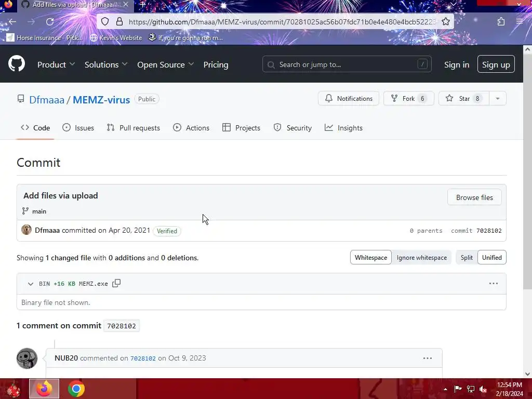
Task: Click Browse files button
Action: click(x=474, y=197)
